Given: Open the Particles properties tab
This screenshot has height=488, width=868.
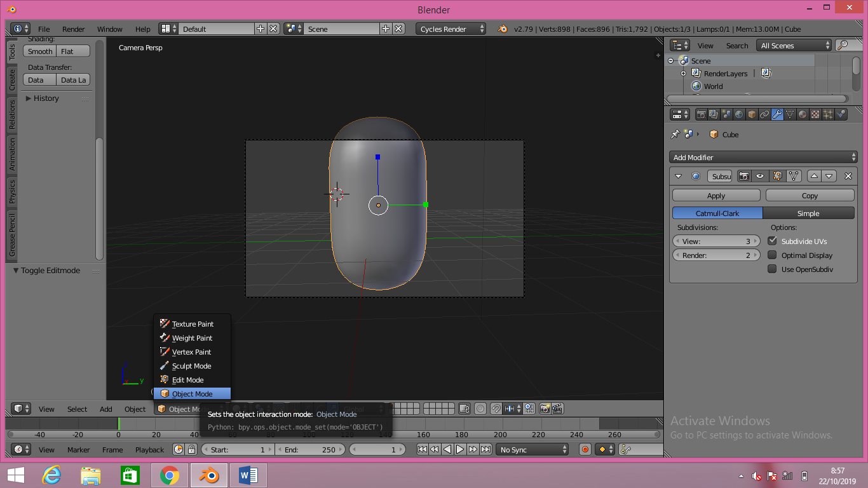Looking at the screenshot, I should [x=828, y=115].
